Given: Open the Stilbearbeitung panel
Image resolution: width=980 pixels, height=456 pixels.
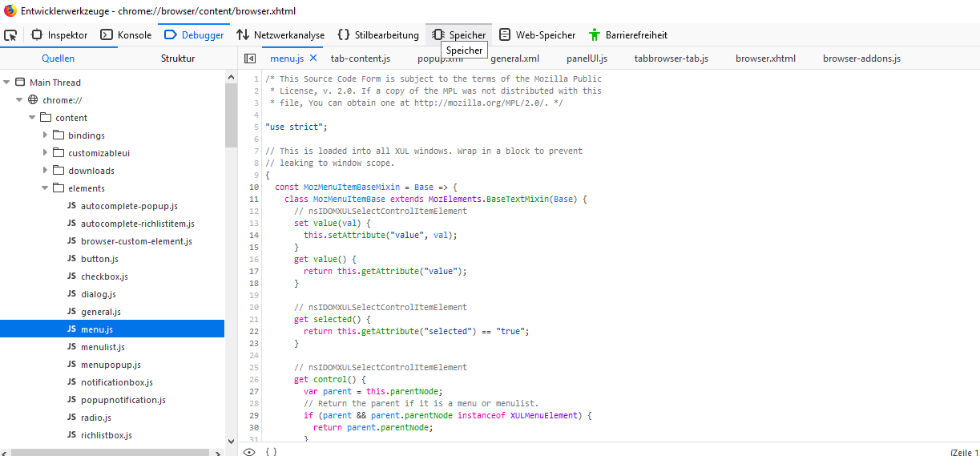Looking at the screenshot, I should coord(378,35).
